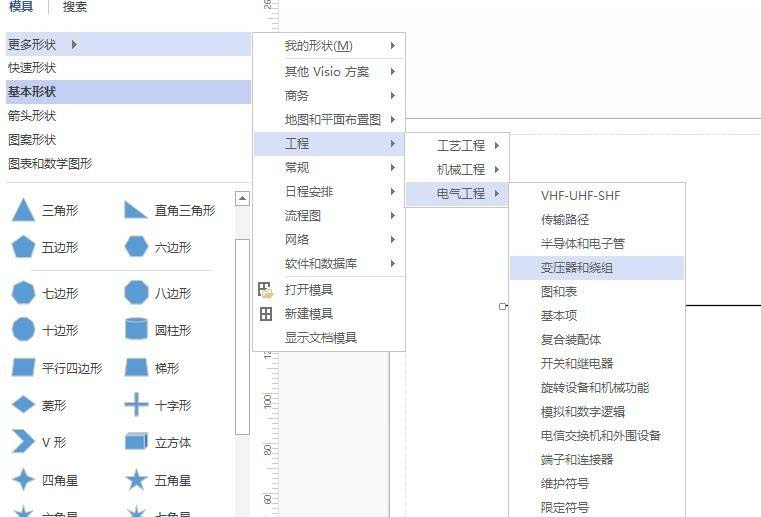Open the 工艺工程 submenu
Image resolution: width=761 pixels, height=517 pixels.
(x=457, y=146)
